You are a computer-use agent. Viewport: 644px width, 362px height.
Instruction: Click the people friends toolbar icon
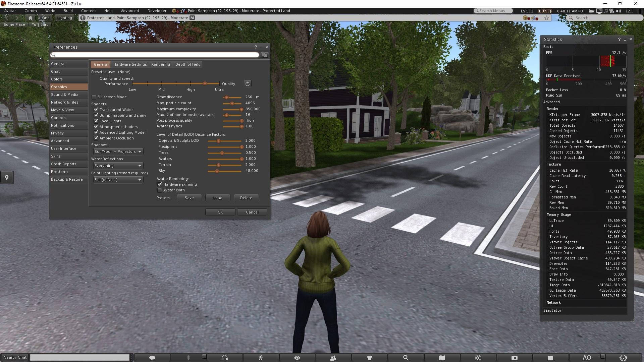click(x=333, y=358)
